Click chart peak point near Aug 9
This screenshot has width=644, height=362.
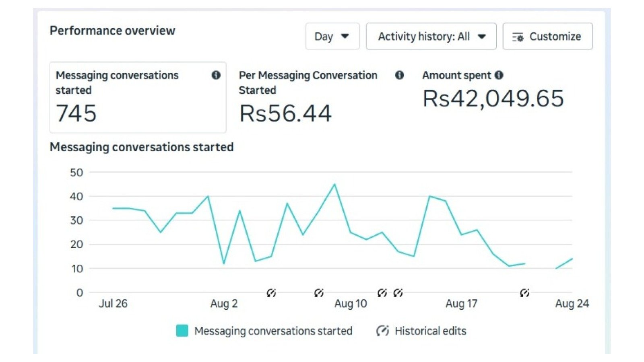[x=334, y=184]
